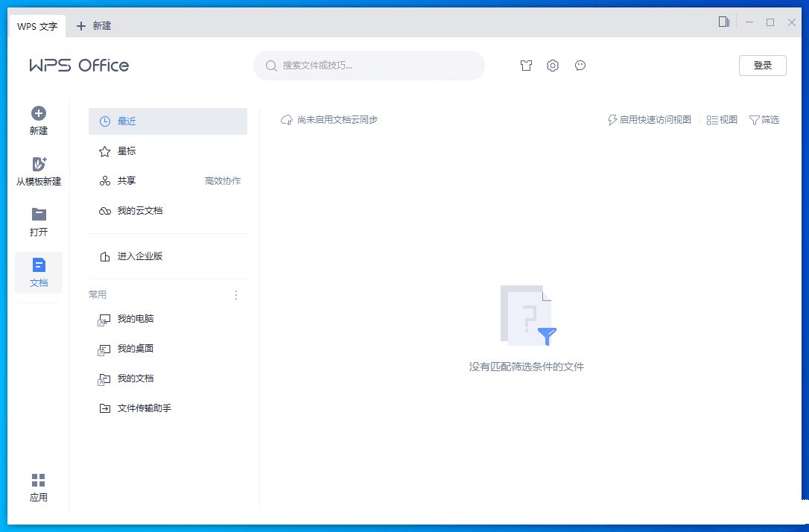Viewport: 809px width, 532px height.
Task: Click the sidebar layout icon in title bar
Action: coord(723,22)
